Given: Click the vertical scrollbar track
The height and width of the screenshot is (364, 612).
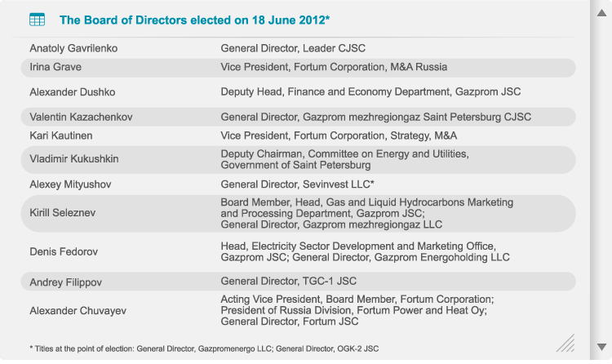Looking at the screenshot, I should 601,180.
